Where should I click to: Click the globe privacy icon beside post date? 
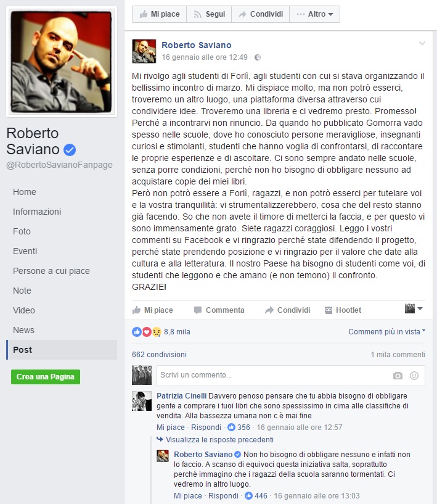258,57
